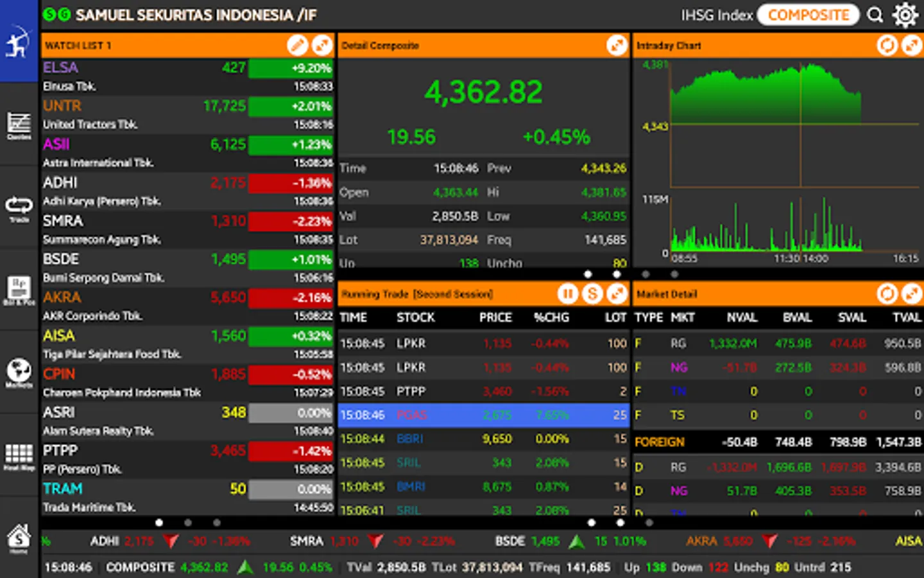
Task: Click the IHSG Index label
Action: click(x=717, y=15)
